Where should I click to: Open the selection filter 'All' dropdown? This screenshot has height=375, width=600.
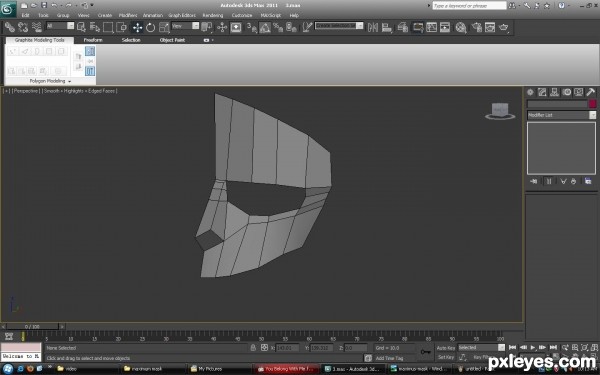pyautogui.click(x=60, y=26)
